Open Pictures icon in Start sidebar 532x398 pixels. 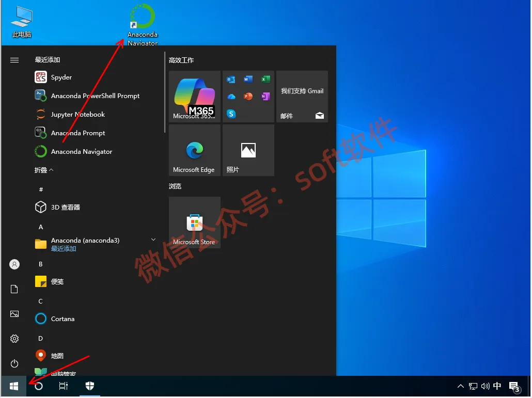click(x=14, y=314)
